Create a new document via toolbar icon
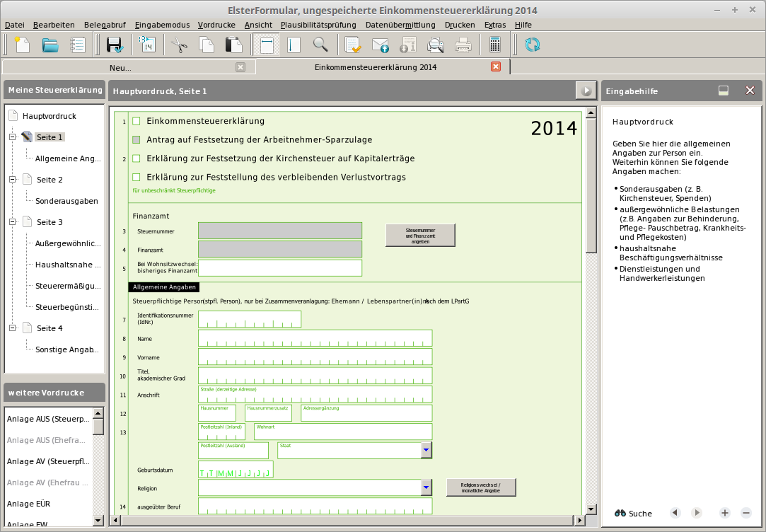 pos(22,45)
